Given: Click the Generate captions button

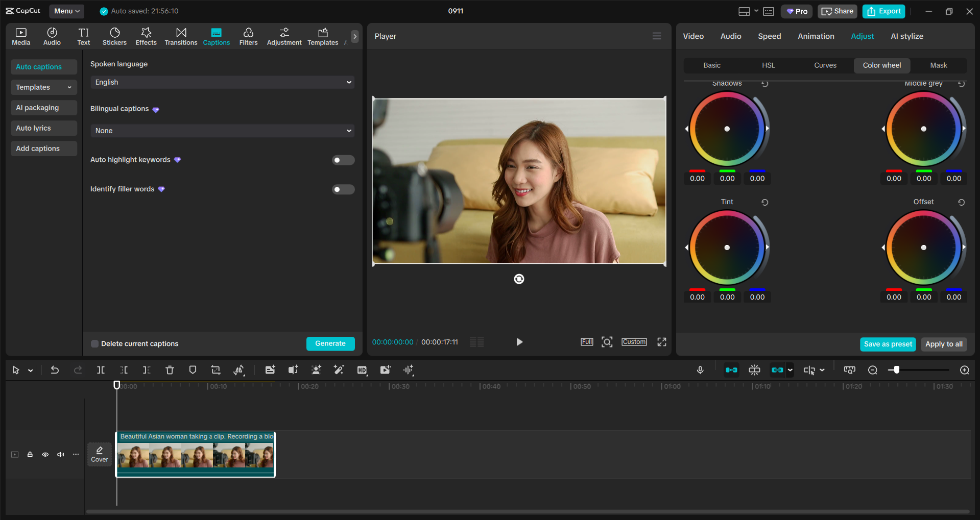Looking at the screenshot, I should (330, 343).
